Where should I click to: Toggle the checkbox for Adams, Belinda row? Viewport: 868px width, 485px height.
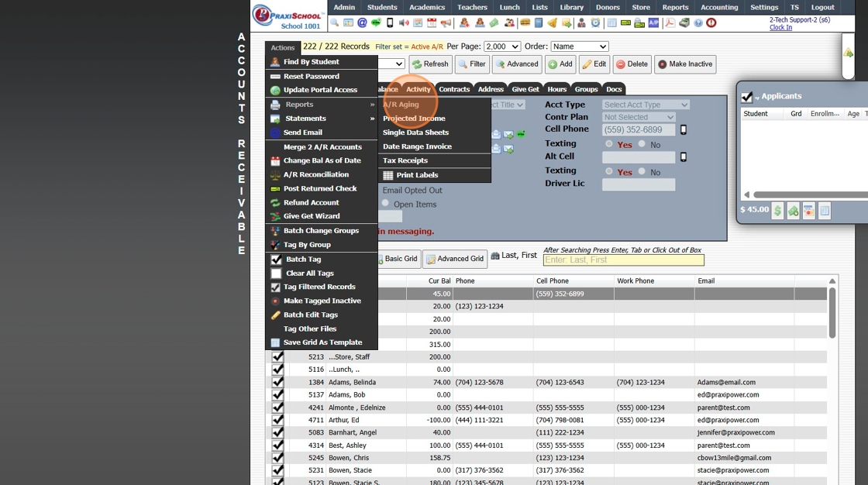pos(277,382)
